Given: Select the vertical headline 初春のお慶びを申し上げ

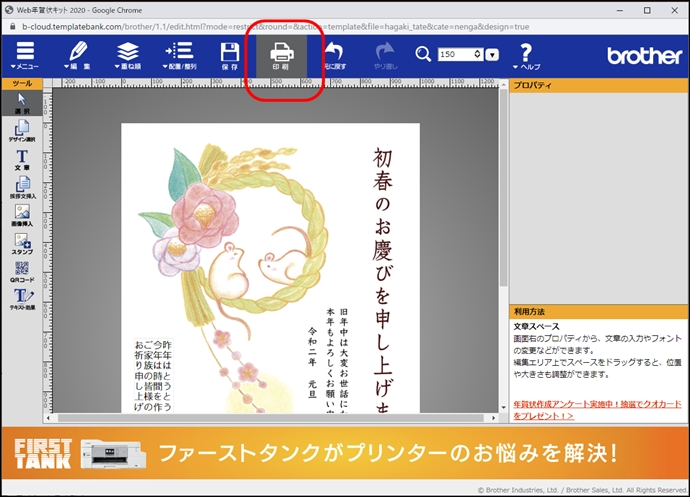Looking at the screenshot, I should pos(382,280).
